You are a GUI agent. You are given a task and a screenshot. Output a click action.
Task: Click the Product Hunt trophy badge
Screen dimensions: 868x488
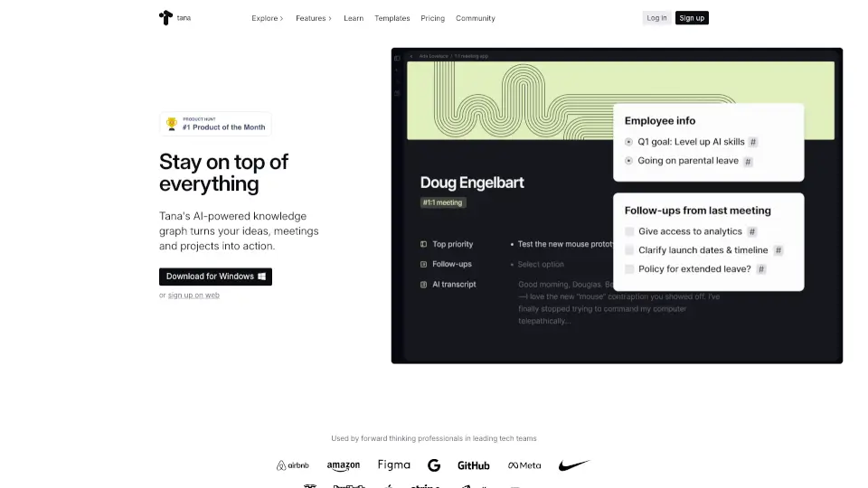click(215, 124)
